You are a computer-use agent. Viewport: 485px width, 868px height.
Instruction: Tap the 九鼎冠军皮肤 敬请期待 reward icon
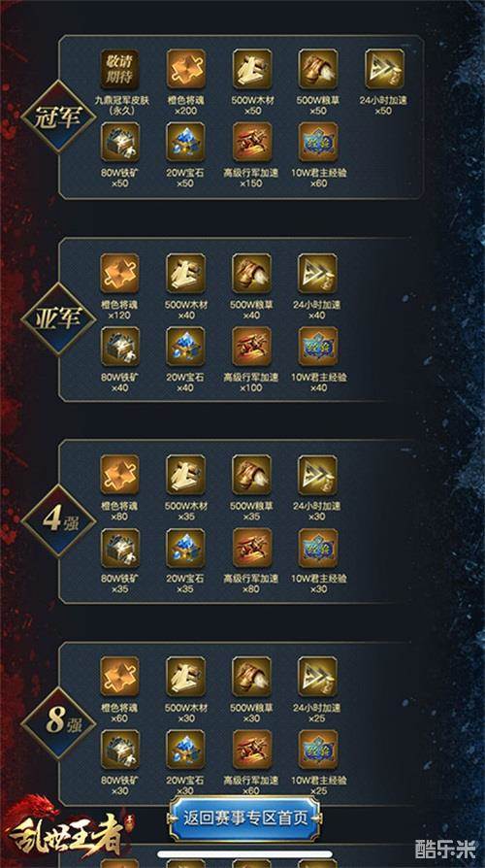click(120, 69)
